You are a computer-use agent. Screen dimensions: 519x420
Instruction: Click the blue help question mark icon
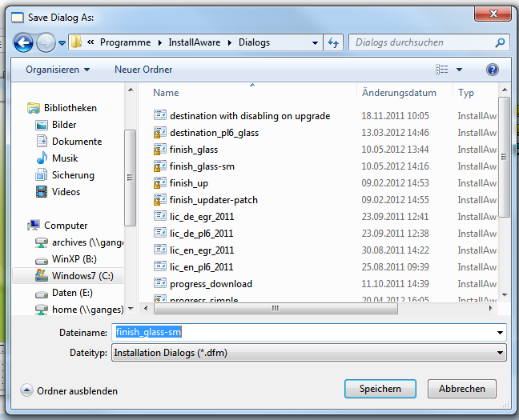pyautogui.click(x=493, y=70)
